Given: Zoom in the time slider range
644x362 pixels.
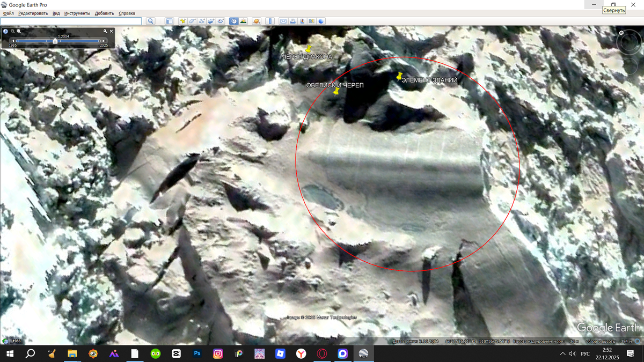Looking at the screenshot, I should (19, 31).
